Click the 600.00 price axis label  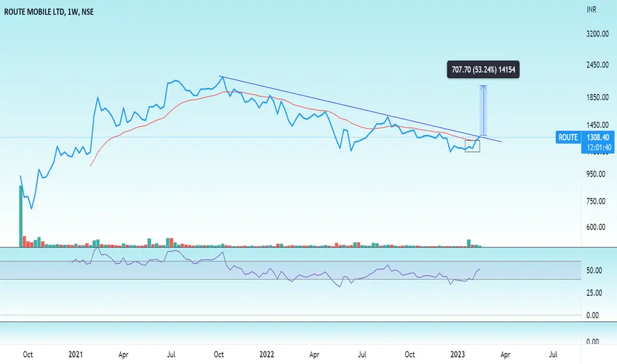[x=596, y=227]
